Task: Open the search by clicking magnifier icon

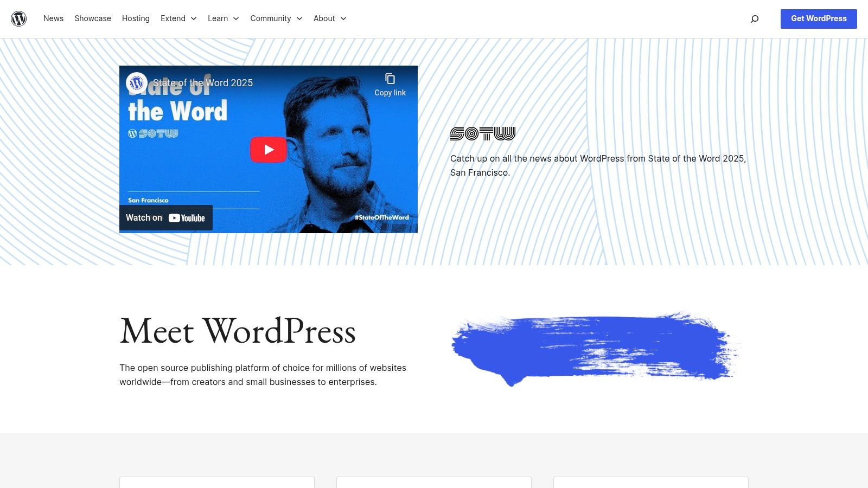Action: pyautogui.click(x=754, y=18)
